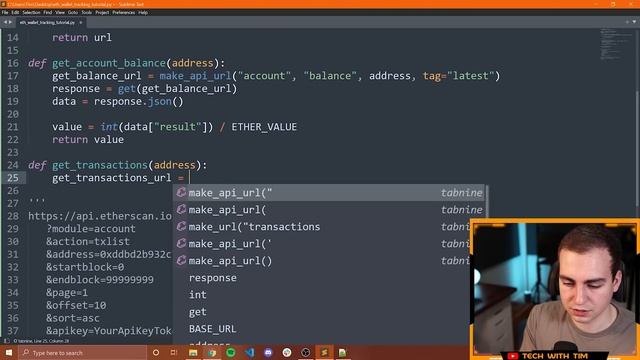The width and height of the screenshot is (640, 360).
Task: Click the get_transactions function name
Action: 100,165
